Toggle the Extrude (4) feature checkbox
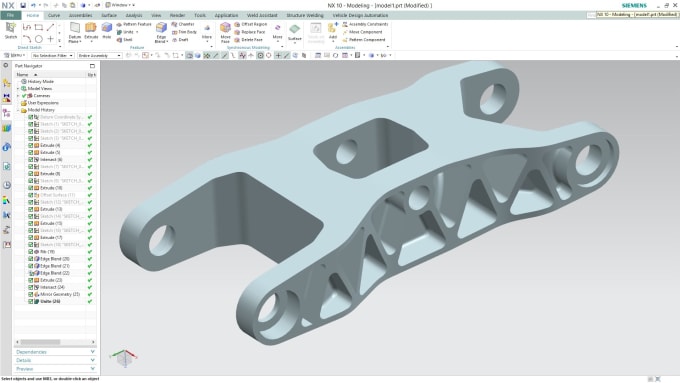 [30, 145]
